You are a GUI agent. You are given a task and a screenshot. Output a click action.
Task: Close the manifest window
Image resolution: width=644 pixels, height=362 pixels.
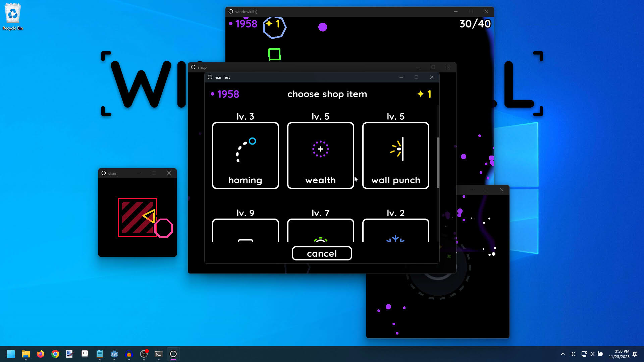(432, 77)
